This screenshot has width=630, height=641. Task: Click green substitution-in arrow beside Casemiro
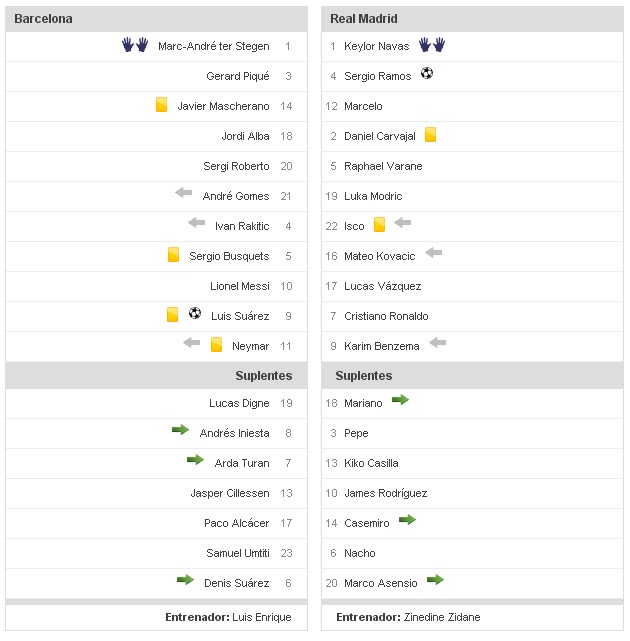coord(406,520)
